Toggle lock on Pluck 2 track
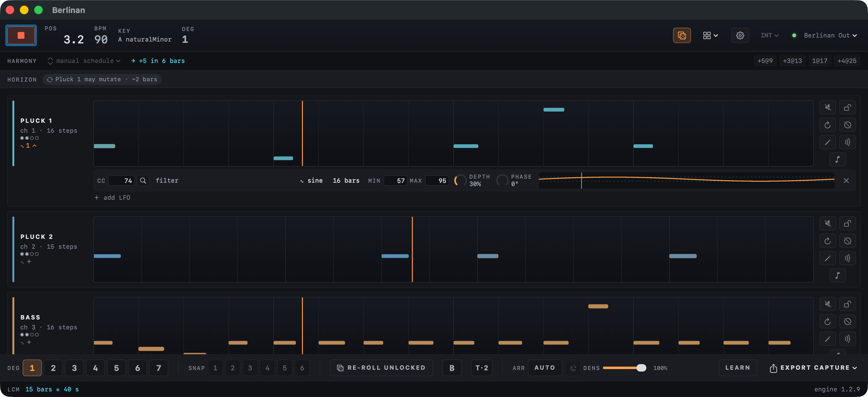Screen dimensions: 868x397 coord(848,223)
